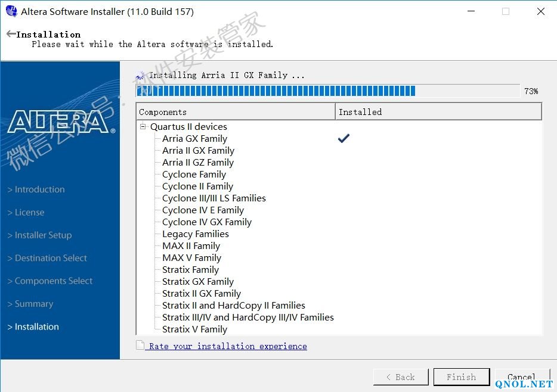Select Cyclone Family row
This screenshot has height=392, width=557.
(x=194, y=175)
